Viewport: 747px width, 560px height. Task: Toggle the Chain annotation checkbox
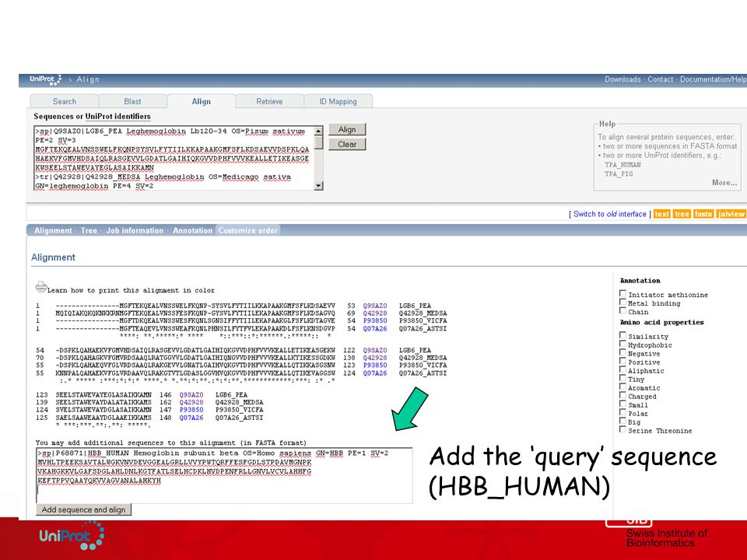point(622,310)
